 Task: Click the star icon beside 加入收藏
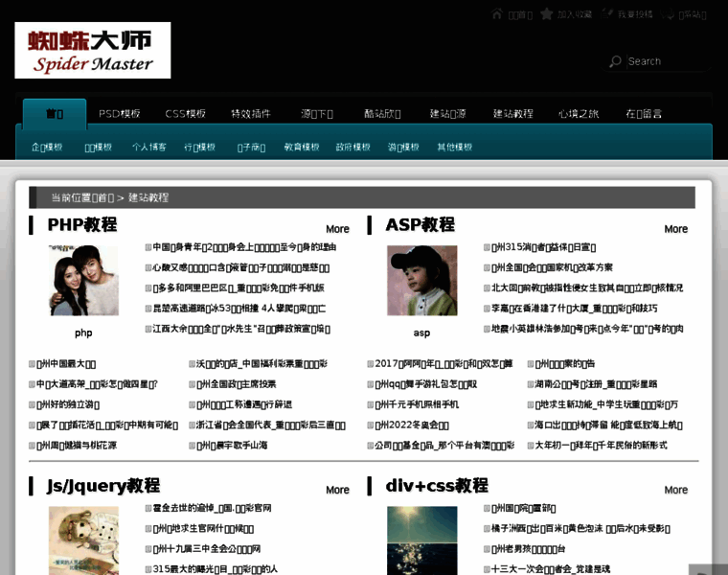(x=546, y=14)
